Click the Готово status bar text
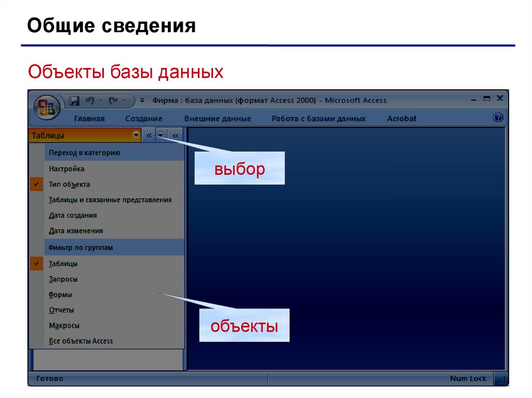Screen dimensions: 532x398 coord(49,379)
